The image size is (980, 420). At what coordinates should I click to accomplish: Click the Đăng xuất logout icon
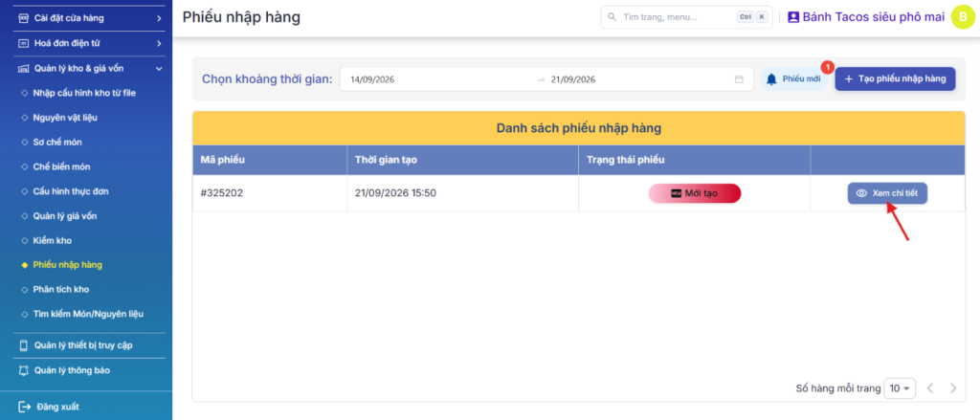tap(24, 407)
